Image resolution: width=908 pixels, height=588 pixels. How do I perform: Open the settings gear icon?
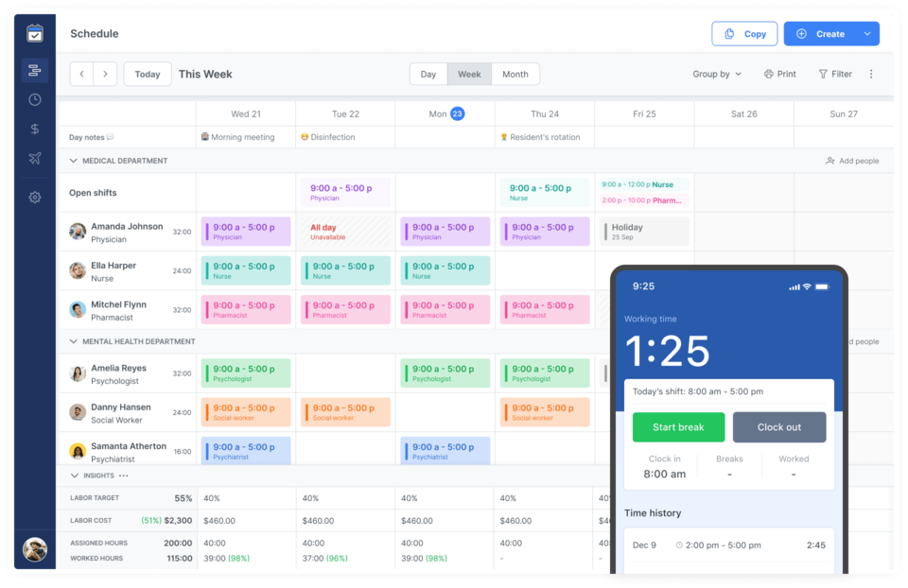[34, 197]
